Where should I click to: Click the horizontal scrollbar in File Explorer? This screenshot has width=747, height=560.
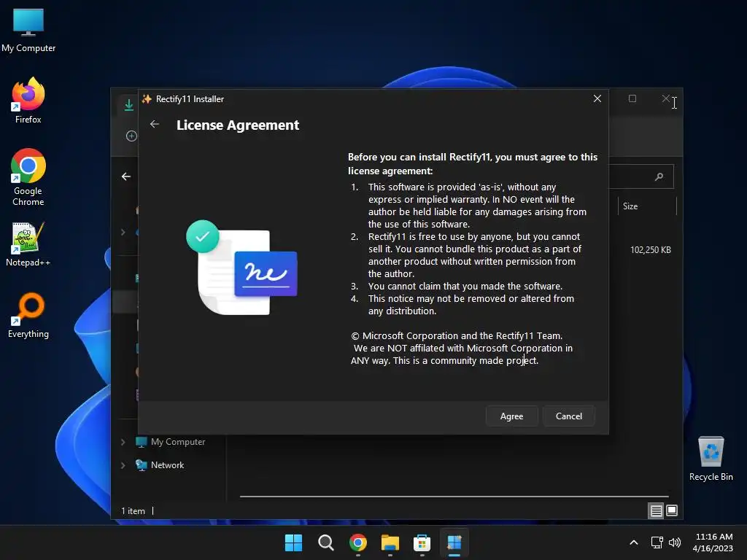(454, 496)
